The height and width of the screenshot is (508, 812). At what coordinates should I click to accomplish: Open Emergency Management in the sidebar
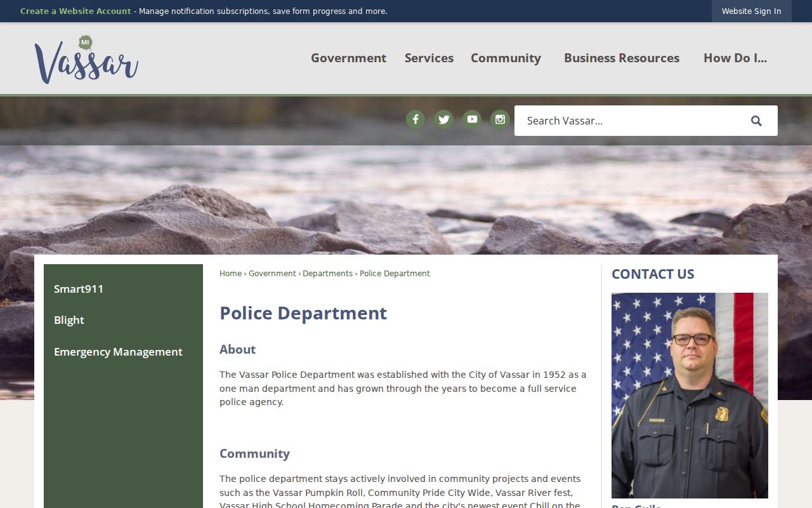(118, 352)
